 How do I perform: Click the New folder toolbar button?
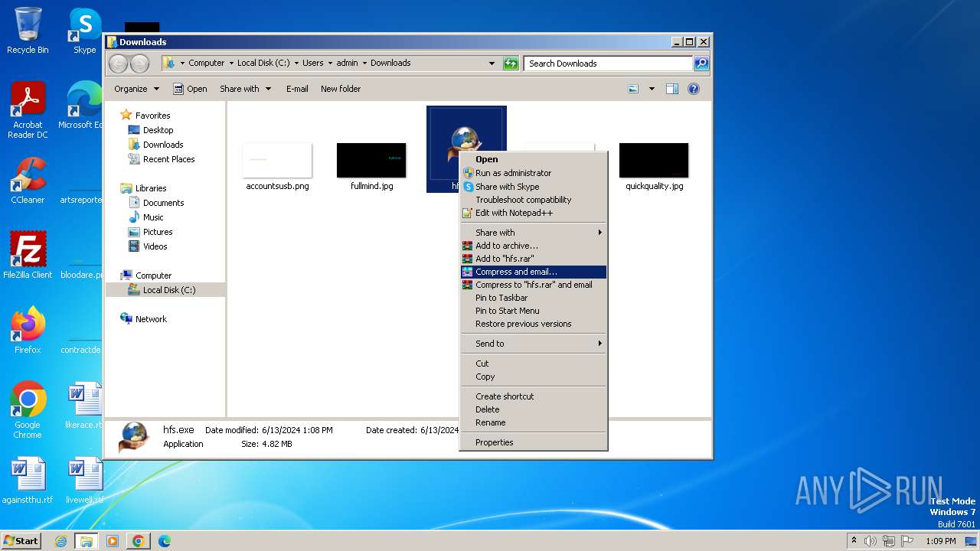click(341, 89)
